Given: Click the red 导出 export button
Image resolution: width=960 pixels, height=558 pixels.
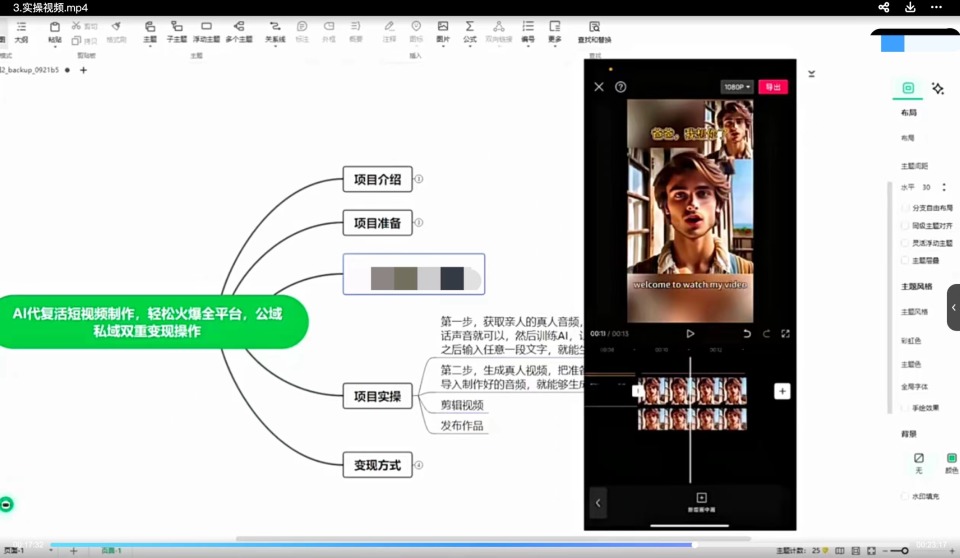Looking at the screenshot, I should point(773,87).
